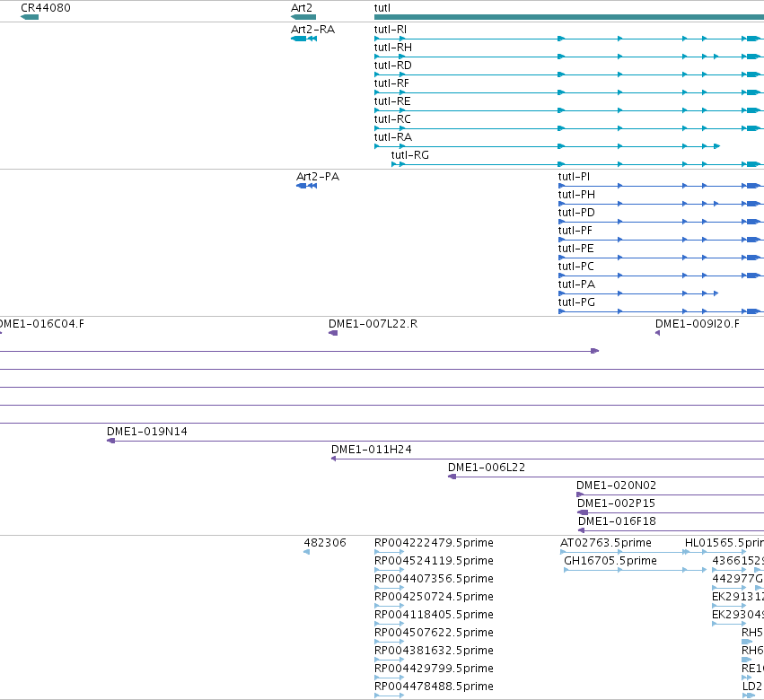
Task: Click polypeptide tutl-PA label
Action: coord(576,284)
